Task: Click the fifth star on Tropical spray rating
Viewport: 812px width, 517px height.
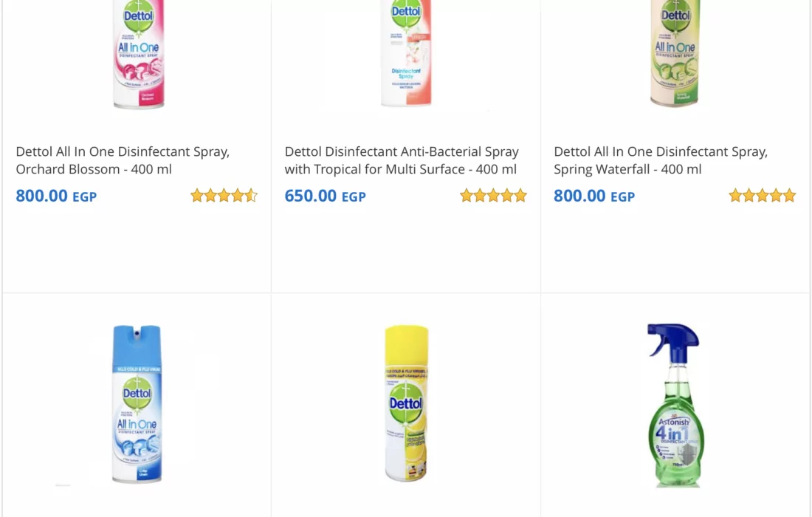Action: click(520, 196)
